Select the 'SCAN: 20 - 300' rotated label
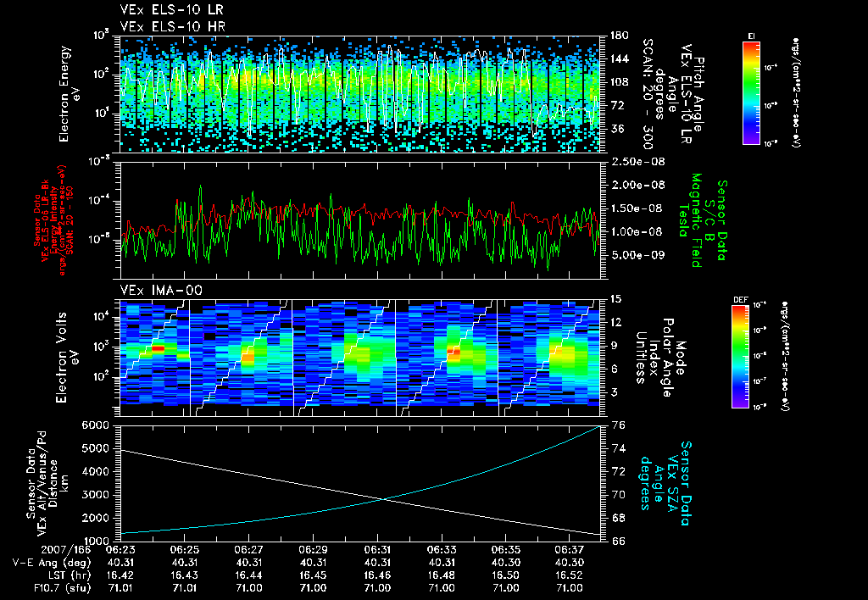The width and height of the screenshot is (868, 600). (x=647, y=94)
